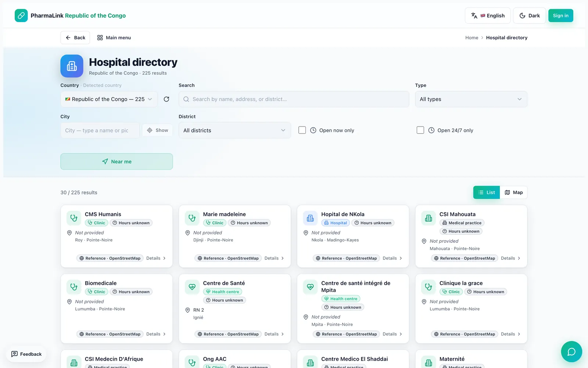Click the Health centre badge on Centre de Santé
This screenshot has width=588, height=368.
click(x=223, y=292)
